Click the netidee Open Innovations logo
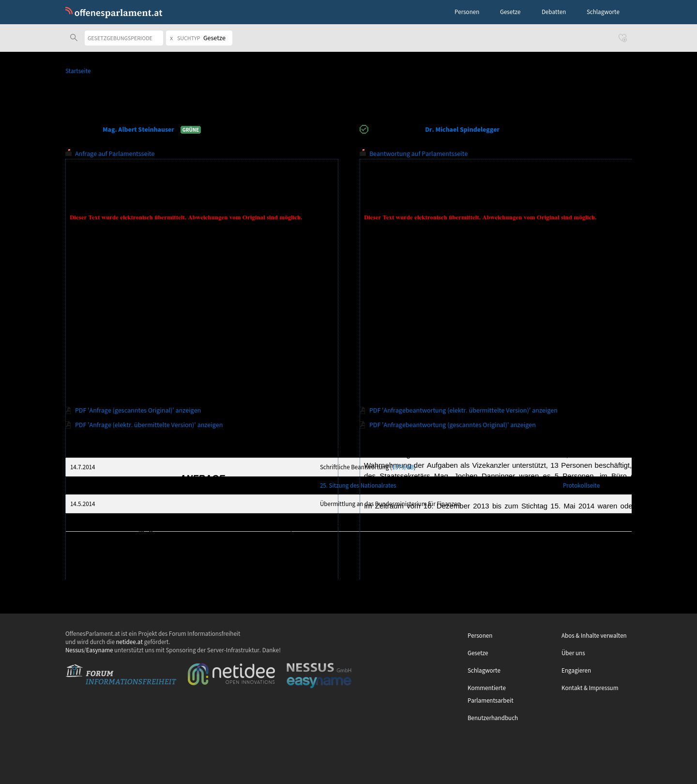Viewport: 697px width, 784px height. [231, 674]
